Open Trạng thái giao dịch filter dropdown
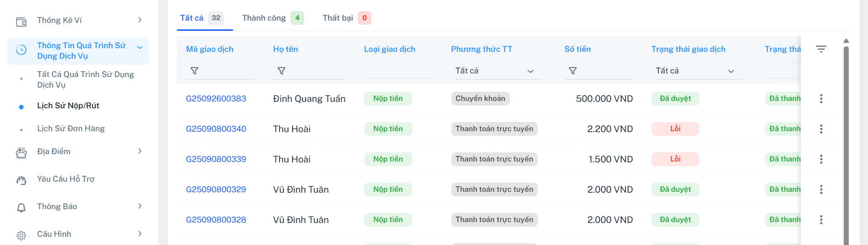868x245 pixels. click(x=695, y=71)
